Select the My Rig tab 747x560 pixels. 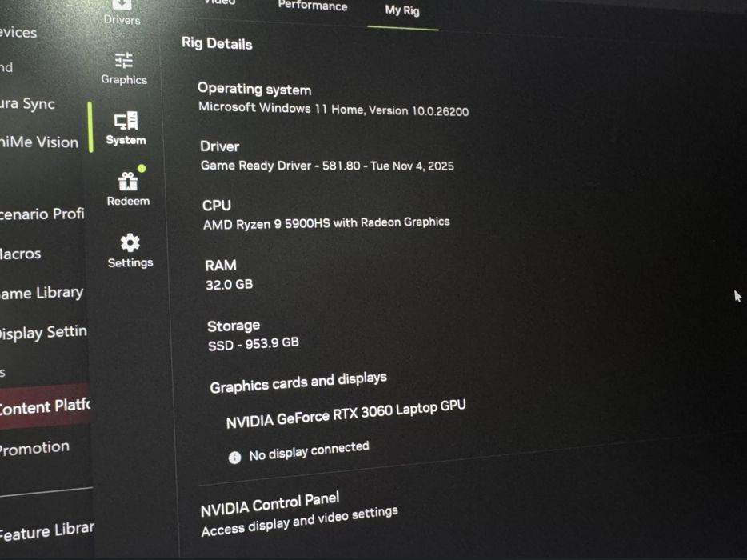click(402, 10)
